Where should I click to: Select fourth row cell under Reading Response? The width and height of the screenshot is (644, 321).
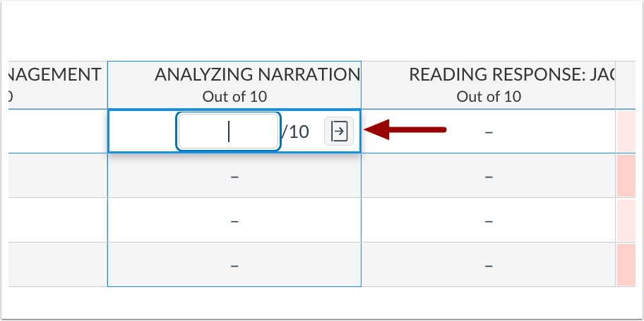pos(489,265)
